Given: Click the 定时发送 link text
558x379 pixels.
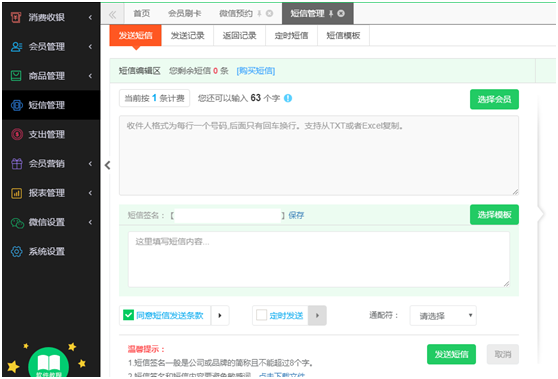Looking at the screenshot, I should point(286,315).
